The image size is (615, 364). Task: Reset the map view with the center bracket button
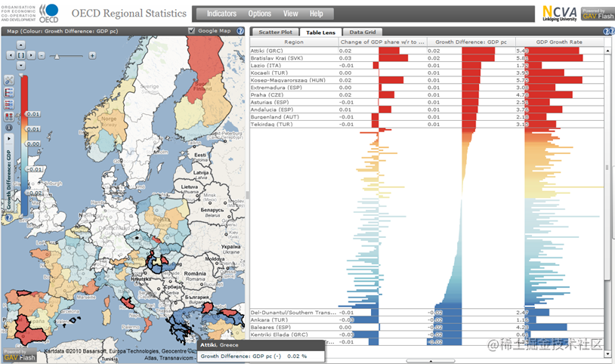[21, 55]
